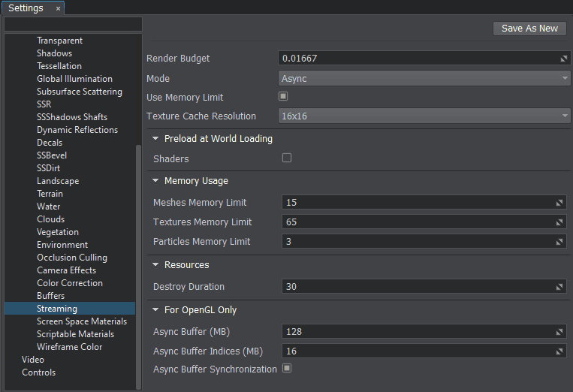573x392 pixels.
Task: Click the settings search field
Action: tap(73, 24)
